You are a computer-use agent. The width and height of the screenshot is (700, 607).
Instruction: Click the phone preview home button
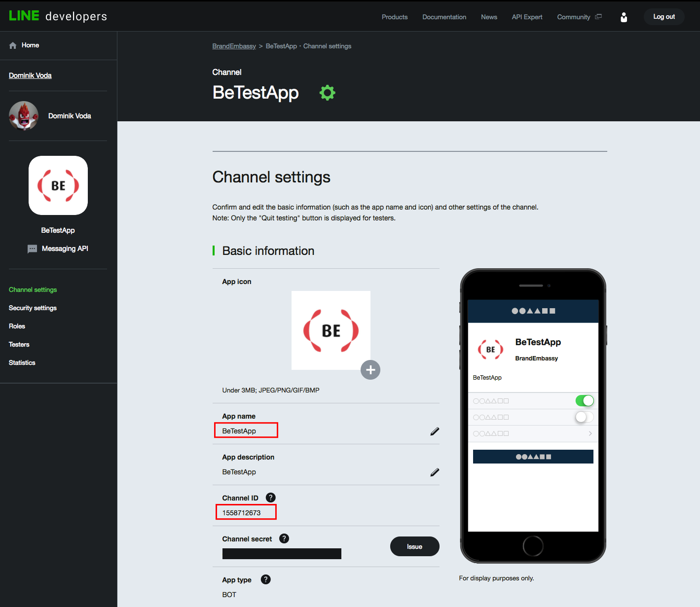[533, 546]
